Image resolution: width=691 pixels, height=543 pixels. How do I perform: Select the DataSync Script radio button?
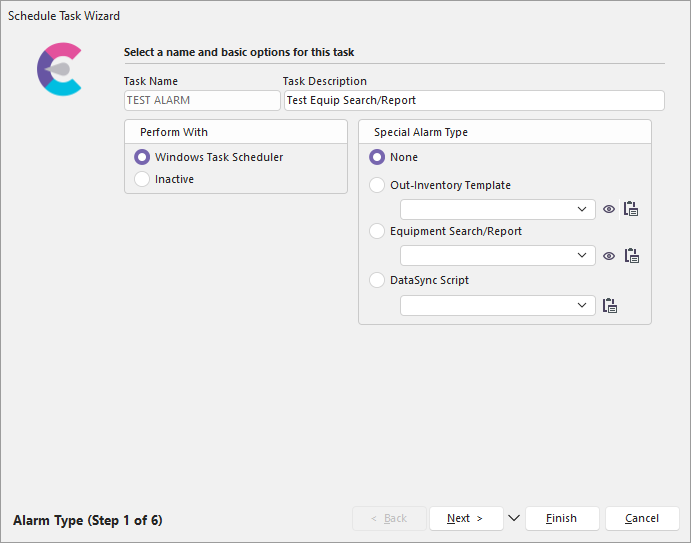377,280
